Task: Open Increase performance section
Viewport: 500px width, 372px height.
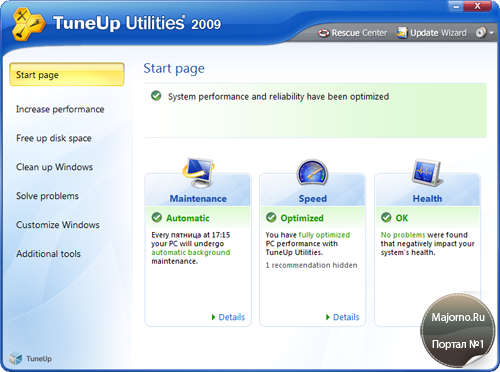Action: coord(60,109)
